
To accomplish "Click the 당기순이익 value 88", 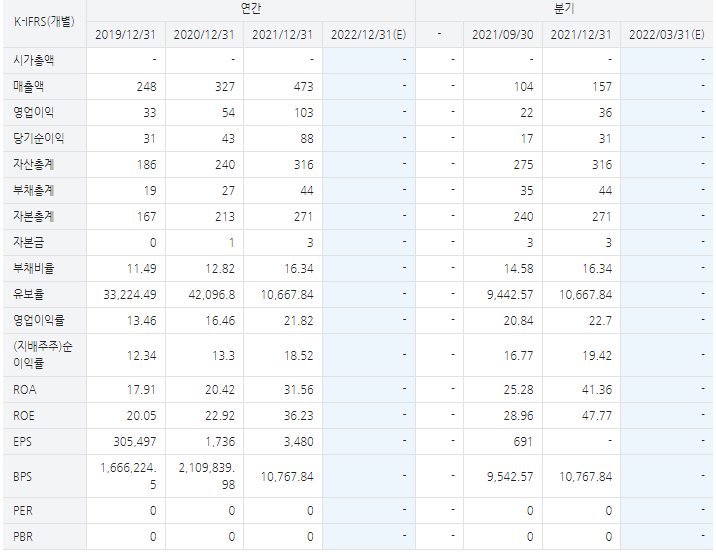I will (x=307, y=139).
